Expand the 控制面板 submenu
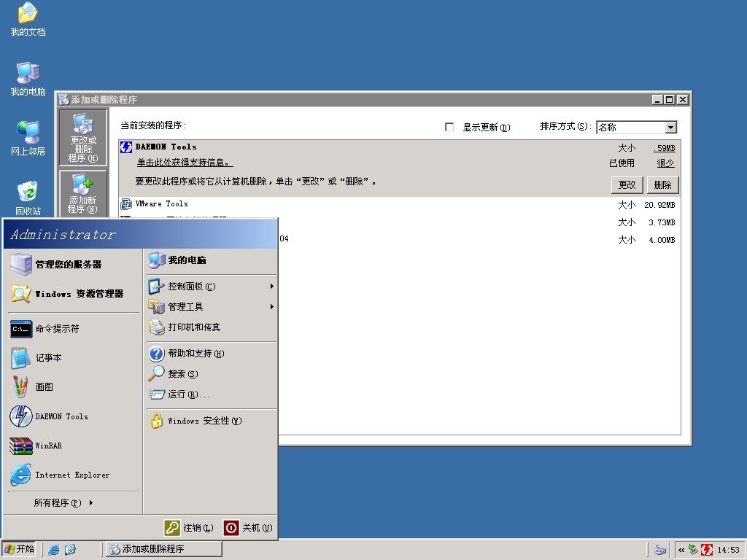The image size is (747, 560). [x=211, y=286]
